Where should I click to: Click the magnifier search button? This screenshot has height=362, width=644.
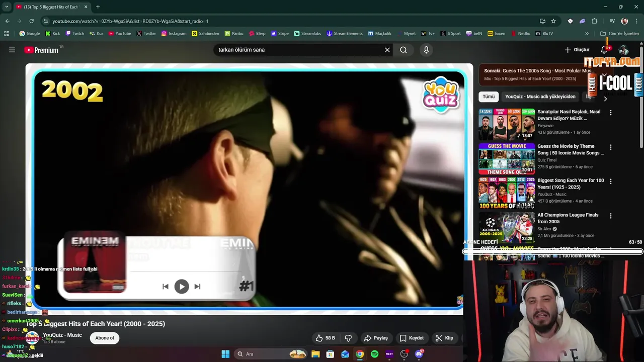(x=404, y=50)
